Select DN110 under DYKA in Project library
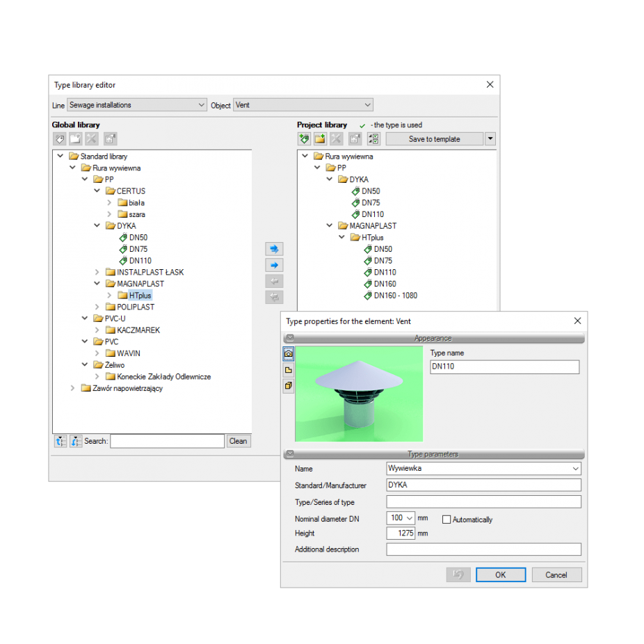The width and height of the screenshot is (644, 644). coord(373,214)
